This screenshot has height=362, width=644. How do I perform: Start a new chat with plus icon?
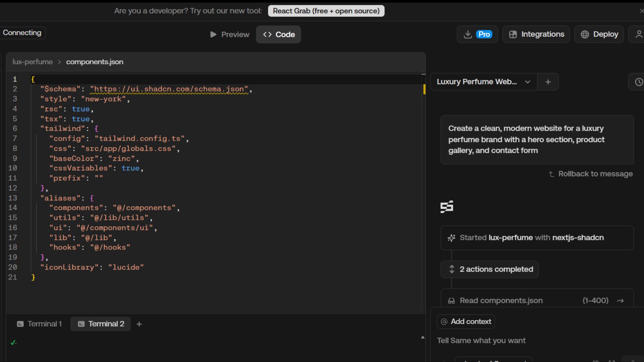click(x=548, y=82)
